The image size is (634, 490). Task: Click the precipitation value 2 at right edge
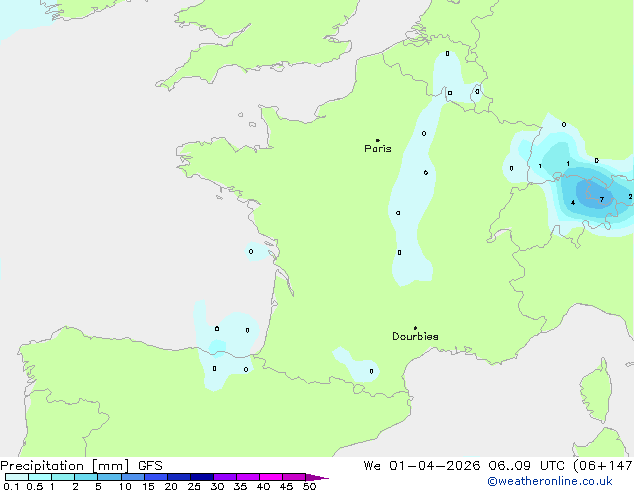pos(630,196)
